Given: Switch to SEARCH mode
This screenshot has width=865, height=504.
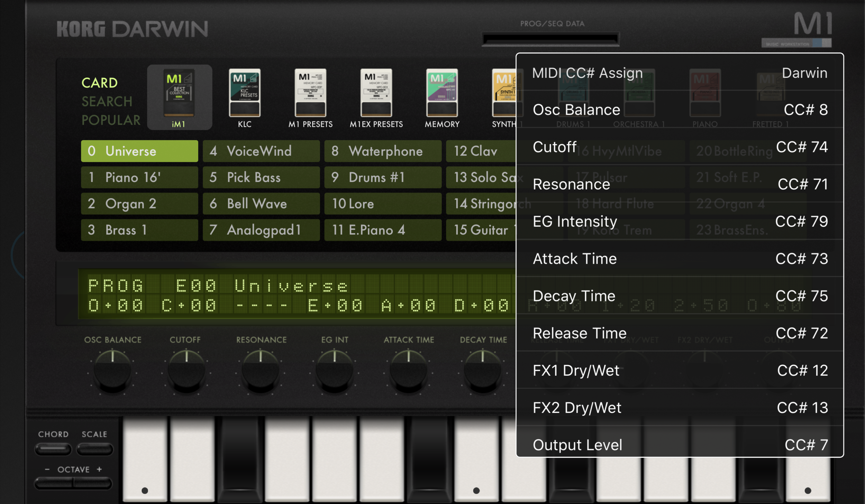Looking at the screenshot, I should 107,101.
